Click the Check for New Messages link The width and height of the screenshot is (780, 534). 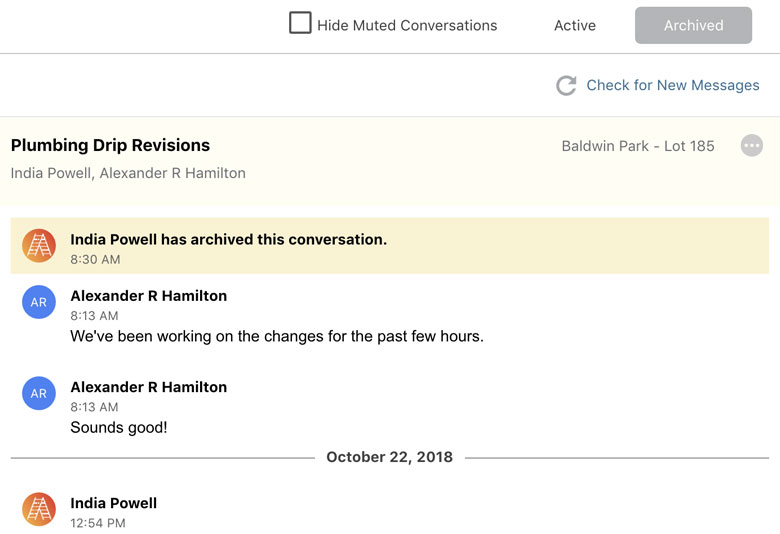coord(672,85)
